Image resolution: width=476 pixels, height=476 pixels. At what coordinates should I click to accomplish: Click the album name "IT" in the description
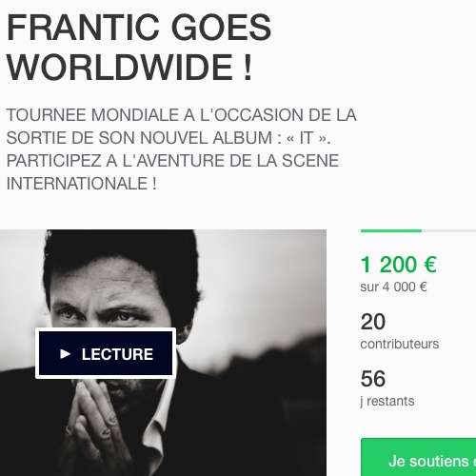(305, 138)
